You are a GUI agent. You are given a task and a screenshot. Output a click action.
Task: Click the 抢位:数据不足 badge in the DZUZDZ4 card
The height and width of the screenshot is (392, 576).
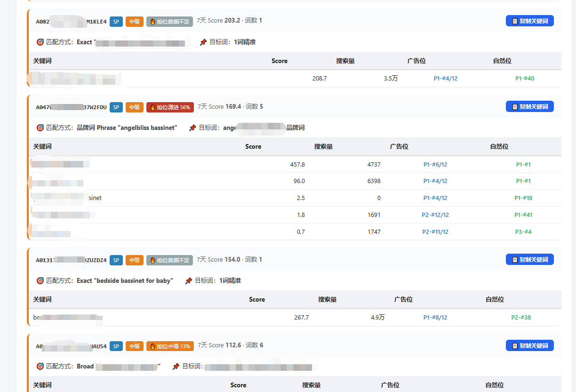[169, 260]
